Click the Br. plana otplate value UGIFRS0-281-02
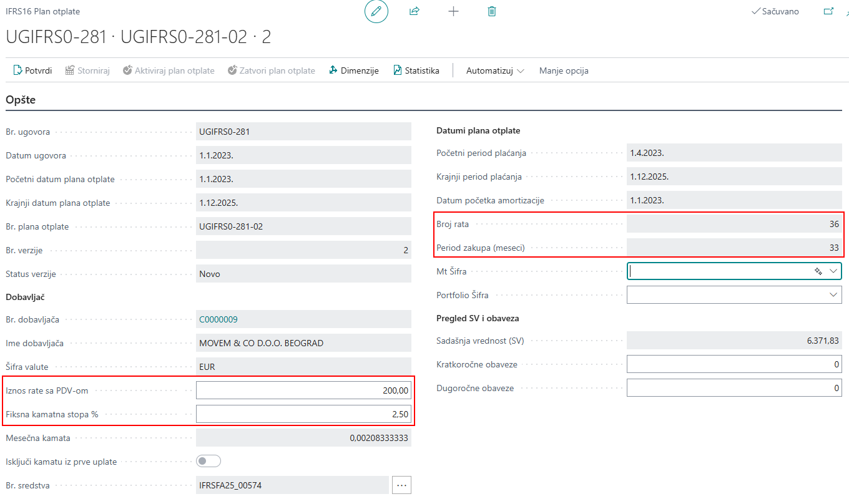849x504 pixels. [x=303, y=226]
